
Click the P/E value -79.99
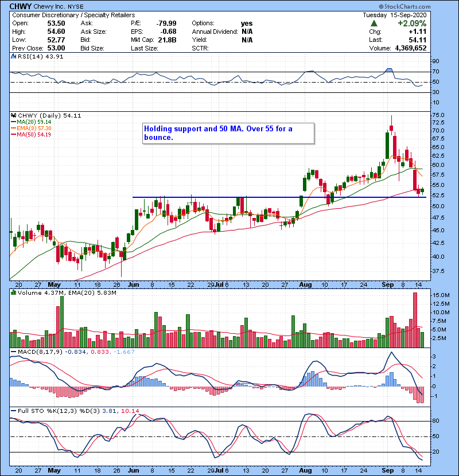click(x=166, y=24)
